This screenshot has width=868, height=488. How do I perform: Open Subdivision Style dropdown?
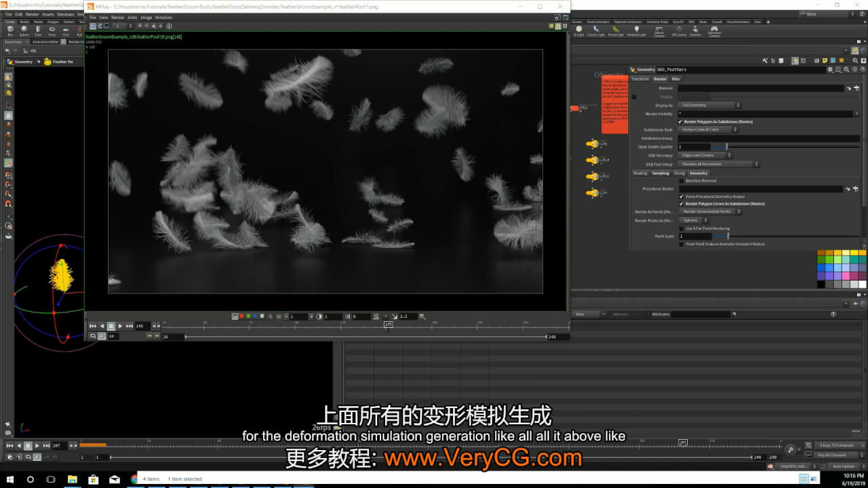pyautogui.click(x=708, y=129)
